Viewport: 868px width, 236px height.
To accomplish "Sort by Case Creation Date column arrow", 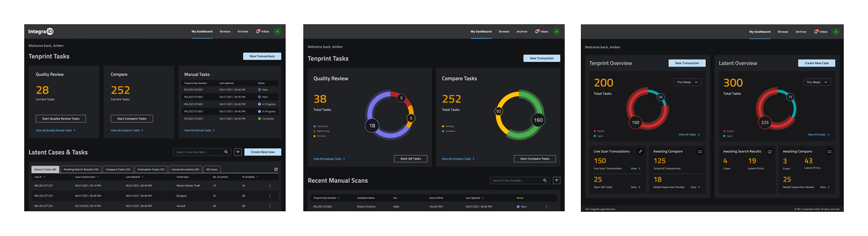I will tap(97, 177).
